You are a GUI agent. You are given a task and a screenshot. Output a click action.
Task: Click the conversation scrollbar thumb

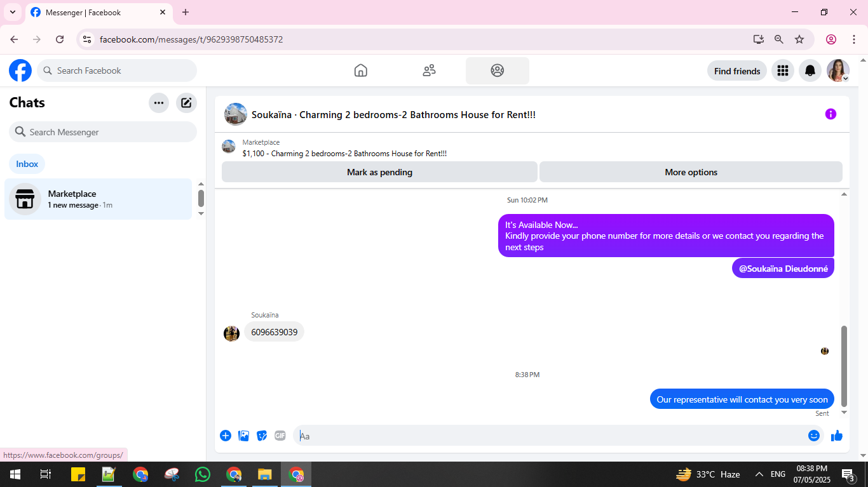click(844, 366)
